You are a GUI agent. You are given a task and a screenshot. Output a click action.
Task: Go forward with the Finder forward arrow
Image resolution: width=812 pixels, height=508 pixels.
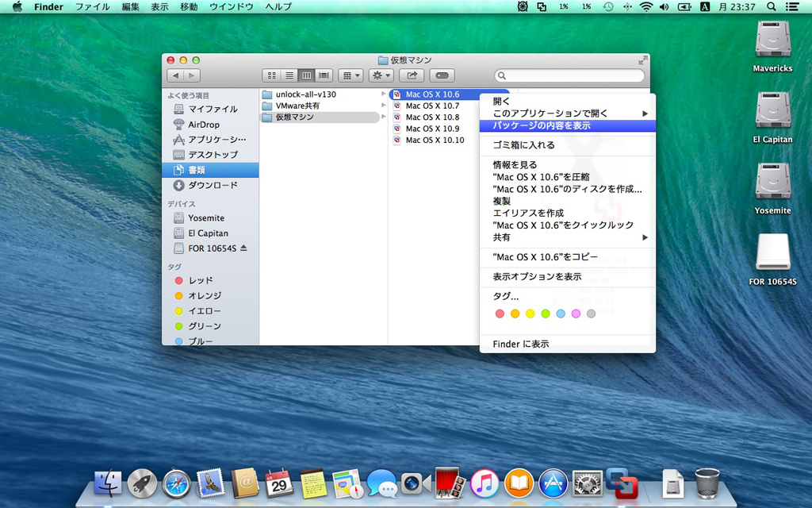(192, 75)
